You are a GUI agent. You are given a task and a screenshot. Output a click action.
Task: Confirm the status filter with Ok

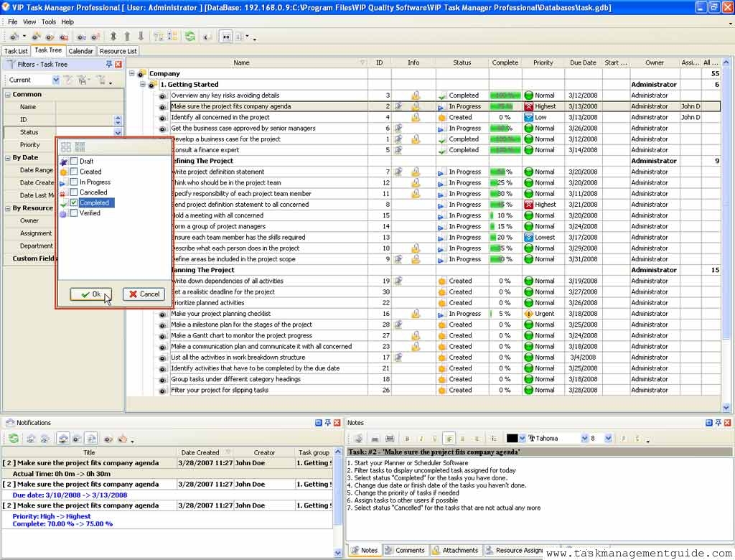91,294
